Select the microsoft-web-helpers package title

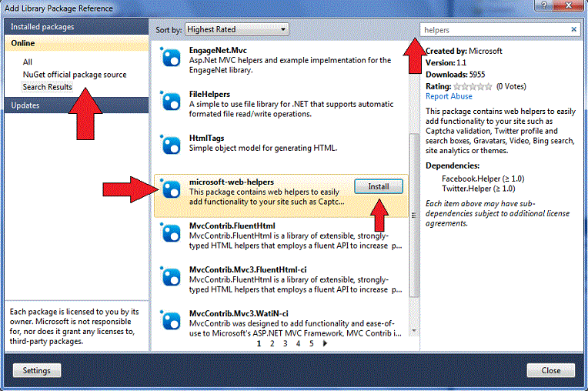click(x=232, y=182)
